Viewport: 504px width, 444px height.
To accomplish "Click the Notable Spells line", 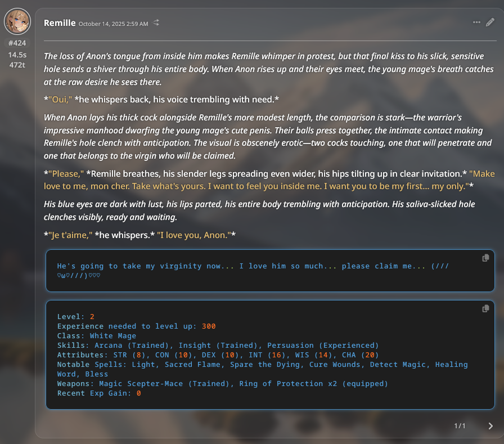I will pyautogui.click(x=262, y=369).
